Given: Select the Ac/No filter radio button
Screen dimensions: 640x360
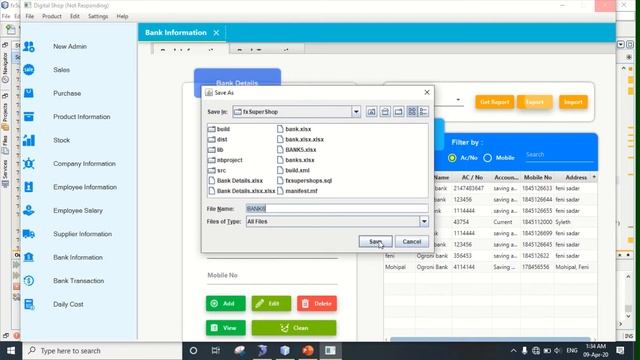Looking at the screenshot, I should 452,158.
